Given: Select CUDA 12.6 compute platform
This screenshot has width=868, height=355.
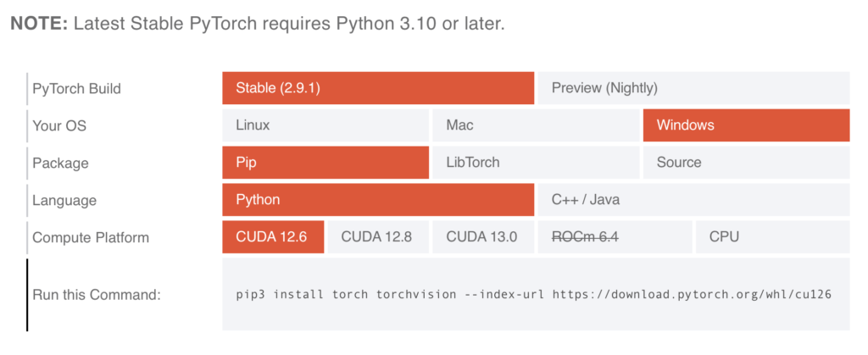Looking at the screenshot, I should [x=273, y=237].
